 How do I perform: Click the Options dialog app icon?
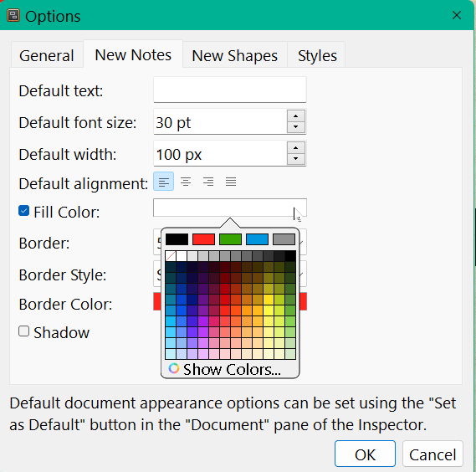[13, 15]
